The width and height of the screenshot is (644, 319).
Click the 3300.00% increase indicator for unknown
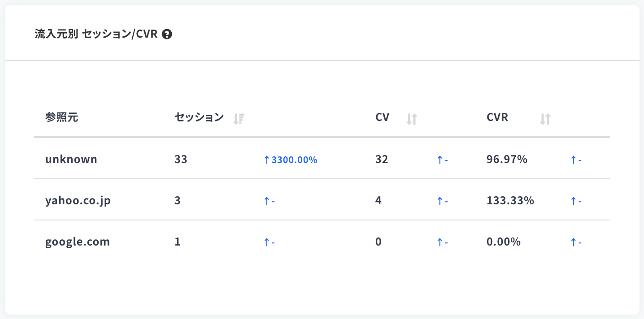(291, 159)
